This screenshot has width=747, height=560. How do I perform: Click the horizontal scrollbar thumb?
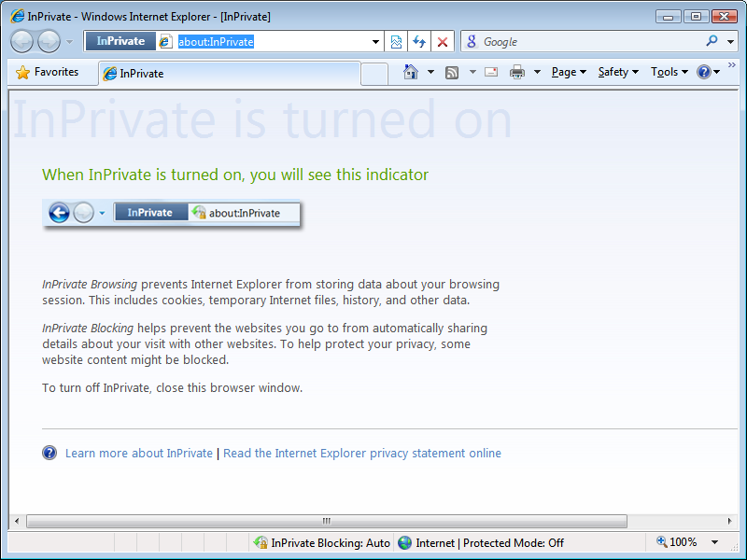click(x=327, y=521)
